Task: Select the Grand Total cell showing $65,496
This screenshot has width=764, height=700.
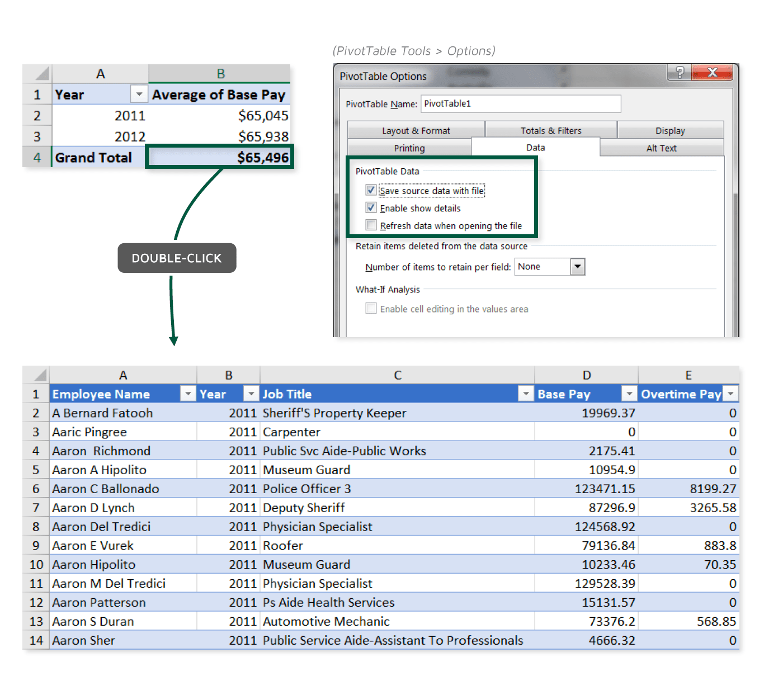Action: coord(219,157)
